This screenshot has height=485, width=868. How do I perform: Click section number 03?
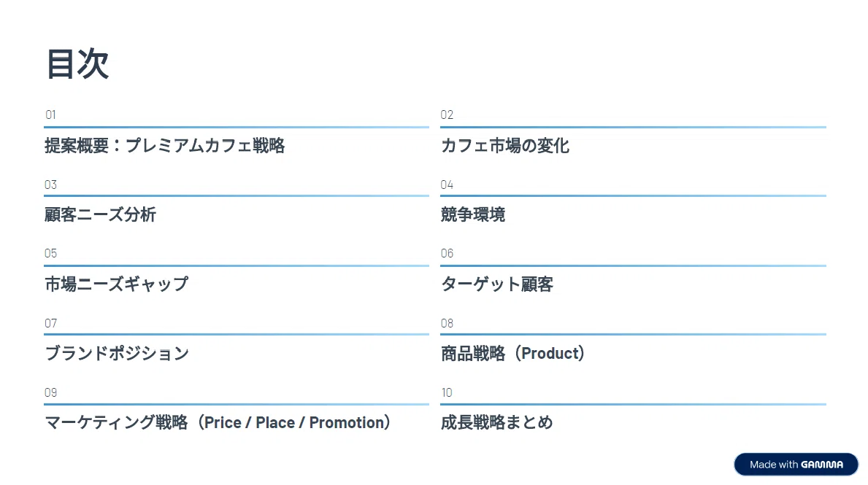[x=50, y=185]
